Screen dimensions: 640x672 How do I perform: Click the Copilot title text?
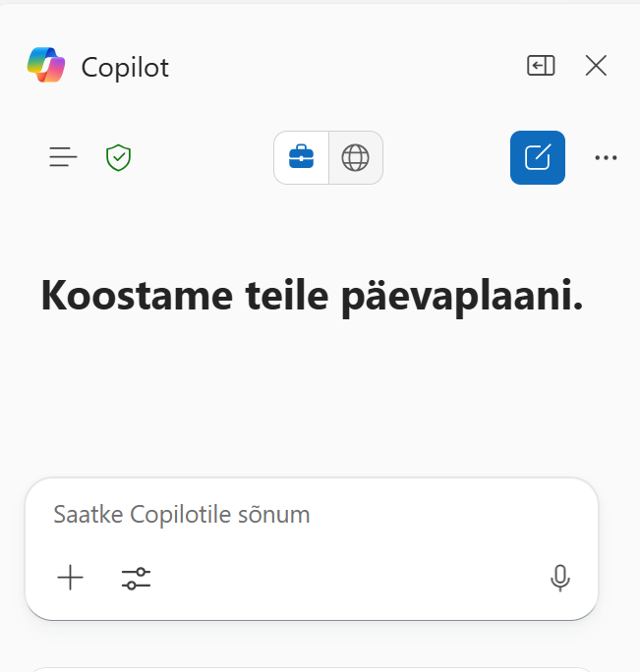point(125,67)
